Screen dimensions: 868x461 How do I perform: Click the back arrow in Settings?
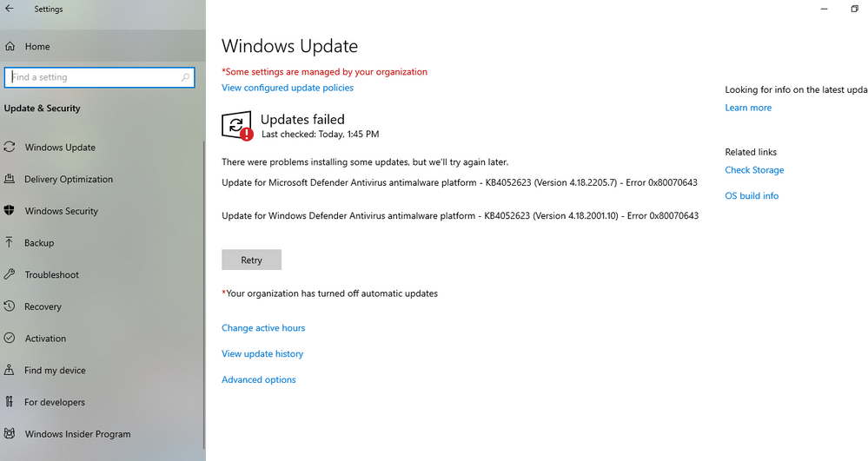coord(10,9)
